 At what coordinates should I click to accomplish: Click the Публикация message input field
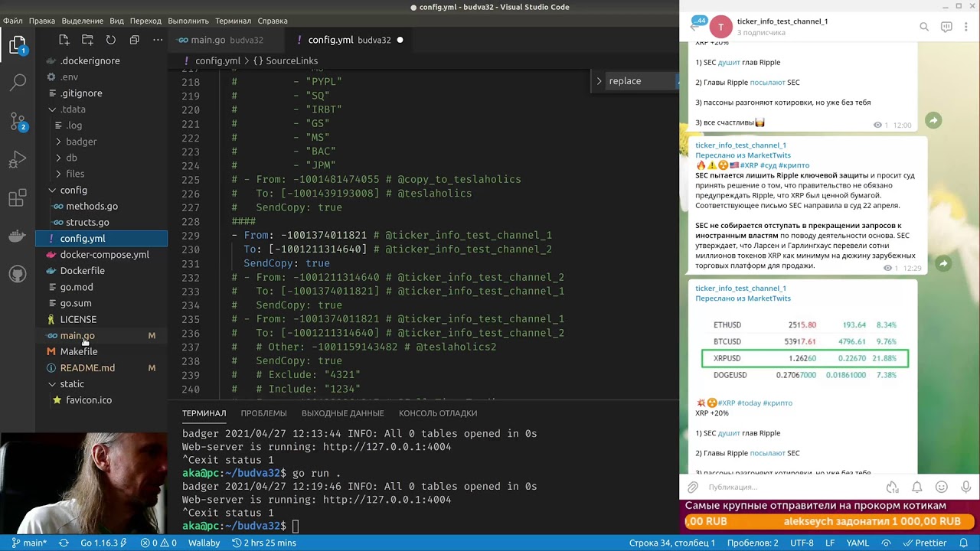coord(792,487)
